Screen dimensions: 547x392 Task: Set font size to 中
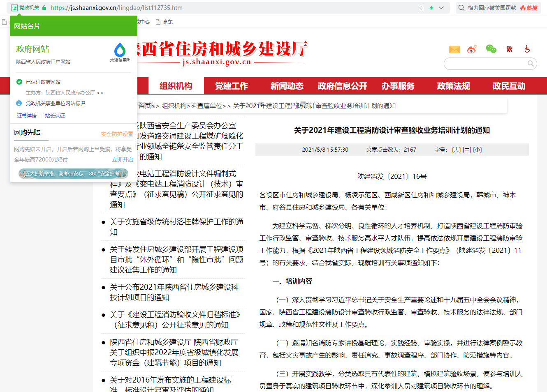[x=467, y=150]
